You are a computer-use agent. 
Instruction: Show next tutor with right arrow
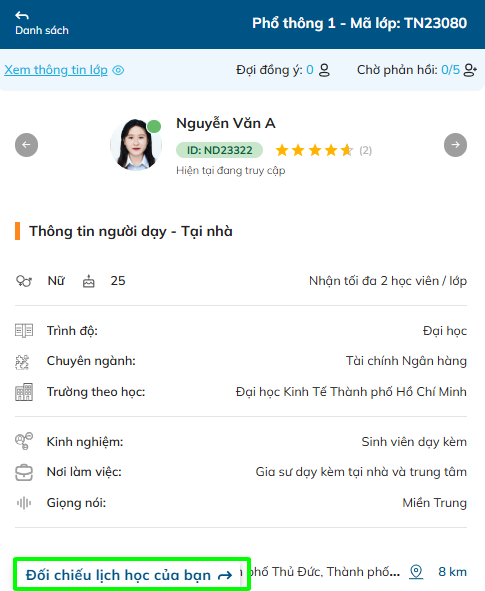tap(455, 145)
